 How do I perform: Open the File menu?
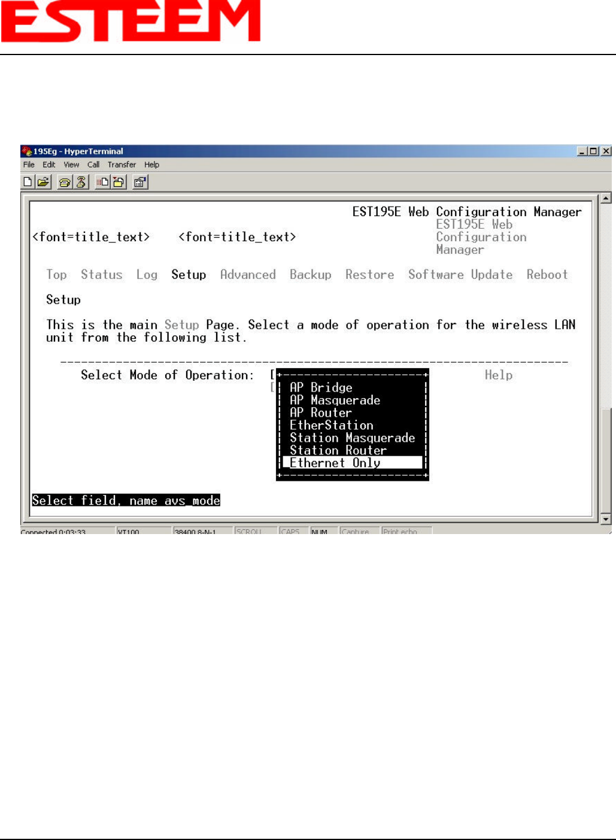click(x=29, y=165)
